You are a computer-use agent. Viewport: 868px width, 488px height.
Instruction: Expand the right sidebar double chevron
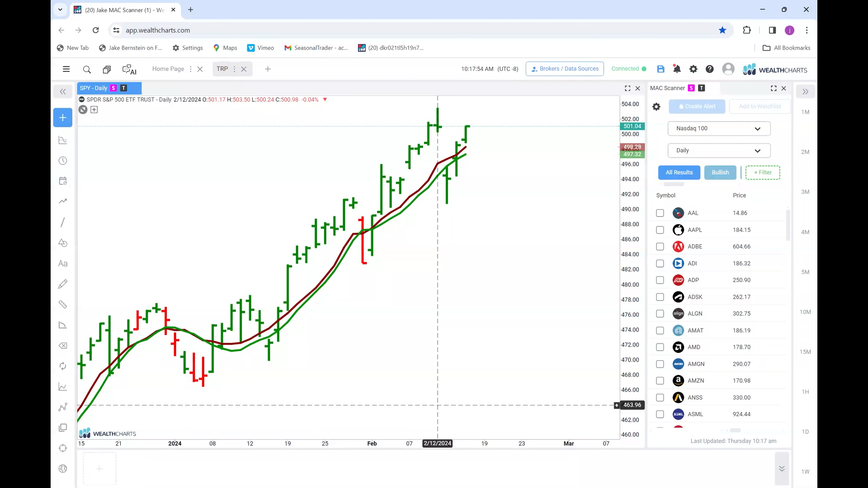pyautogui.click(x=805, y=92)
